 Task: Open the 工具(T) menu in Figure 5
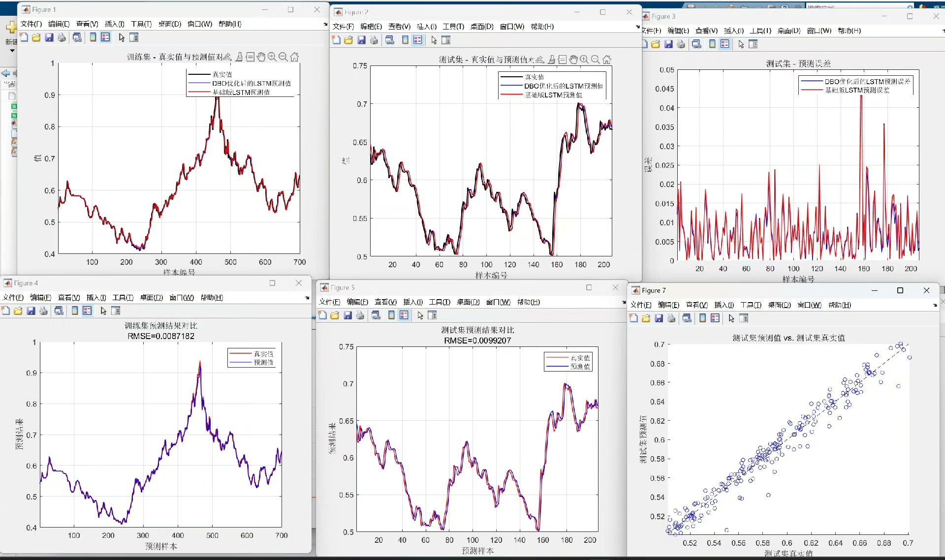439,302
